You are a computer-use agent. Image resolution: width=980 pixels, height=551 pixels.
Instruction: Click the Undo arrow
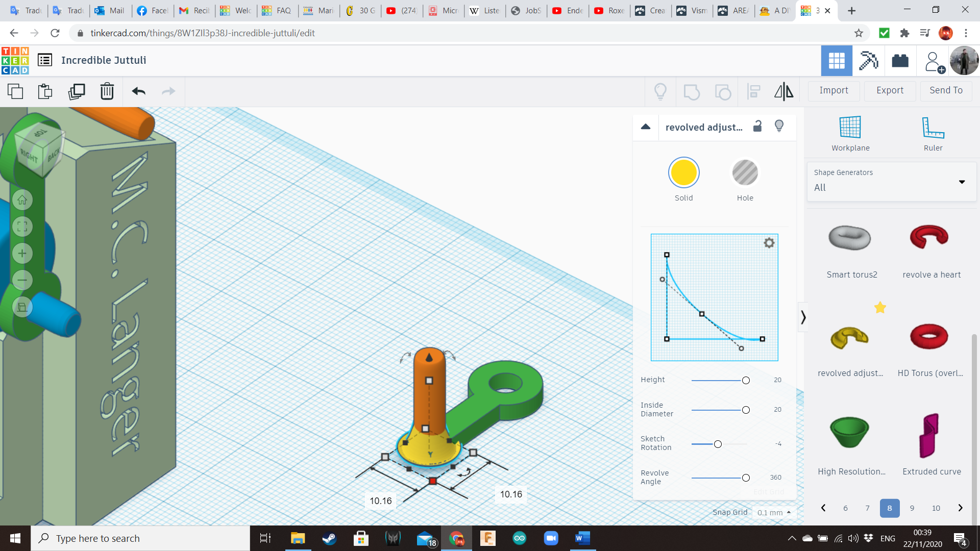138,91
